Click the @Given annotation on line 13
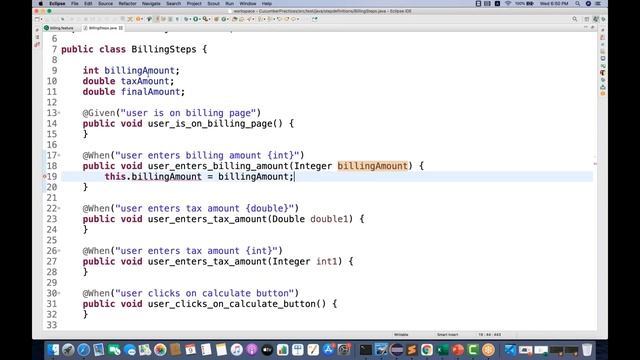The width and height of the screenshot is (640, 360). click(x=99, y=113)
